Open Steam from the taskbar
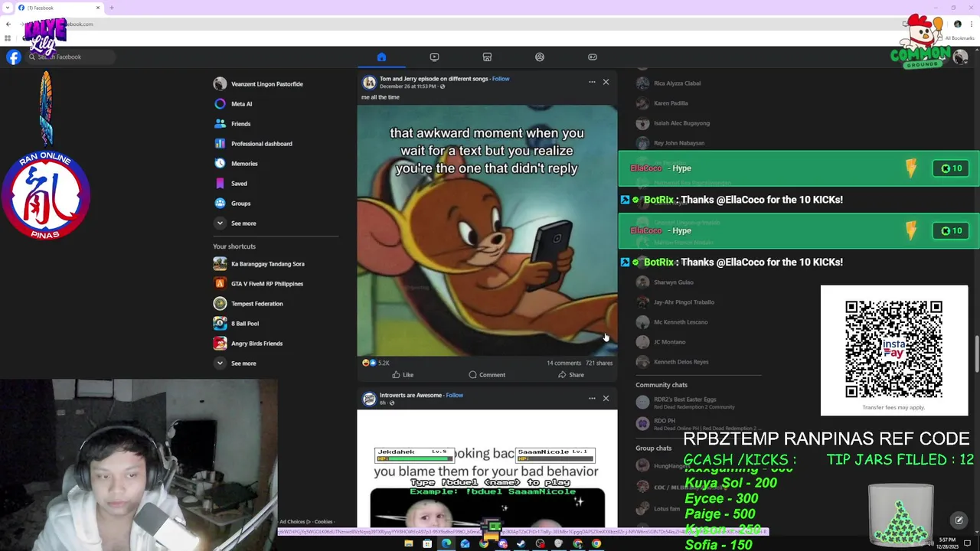 point(521,544)
